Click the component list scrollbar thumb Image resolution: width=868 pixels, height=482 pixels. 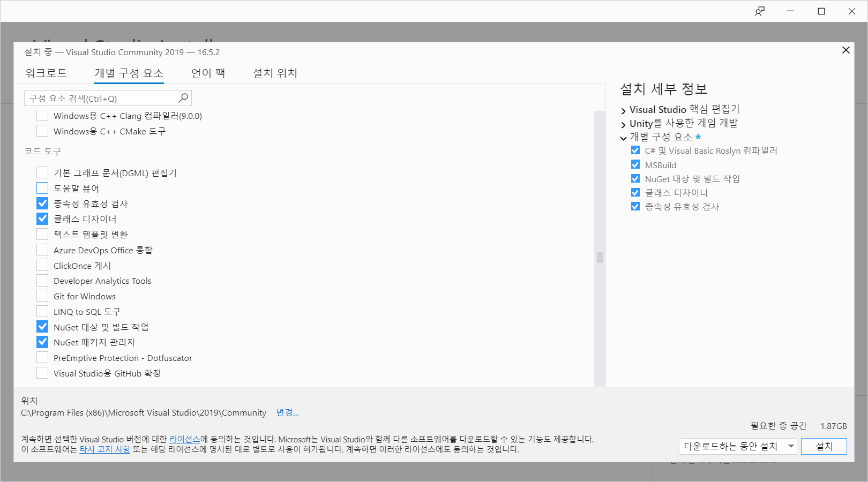point(600,257)
